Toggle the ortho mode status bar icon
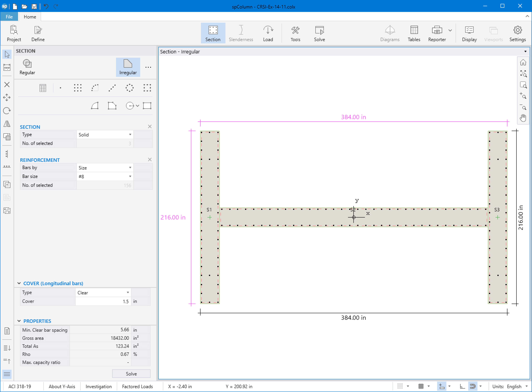The width and height of the screenshot is (532, 392). pyautogui.click(x=462, y=387)
